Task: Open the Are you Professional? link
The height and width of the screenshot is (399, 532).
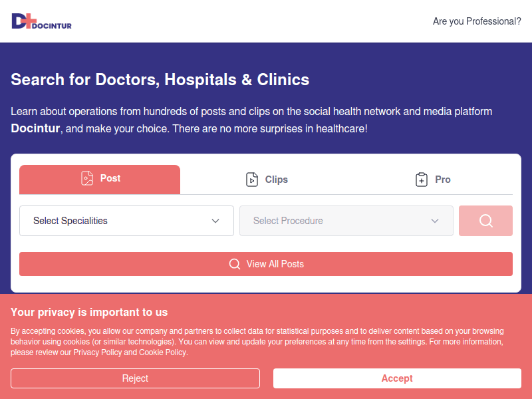Action: [477, 21]
